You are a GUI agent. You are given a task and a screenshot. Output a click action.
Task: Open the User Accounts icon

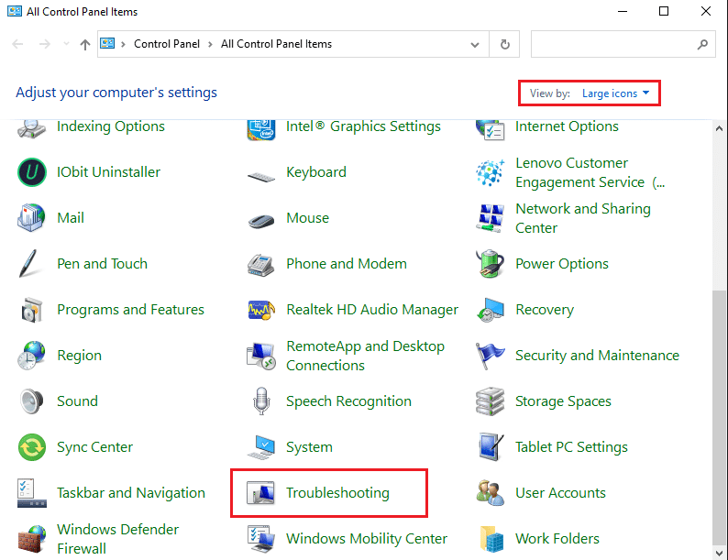tap(491, 493)
